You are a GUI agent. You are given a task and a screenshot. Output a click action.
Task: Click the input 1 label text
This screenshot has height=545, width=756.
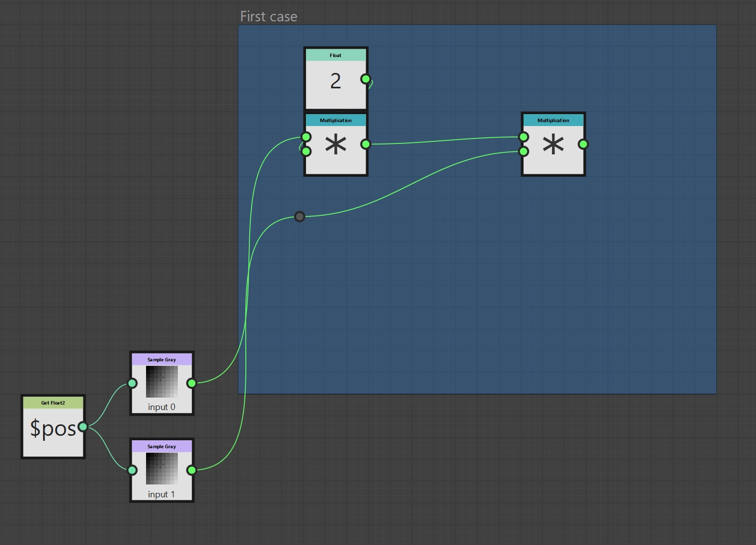[161, 494]
